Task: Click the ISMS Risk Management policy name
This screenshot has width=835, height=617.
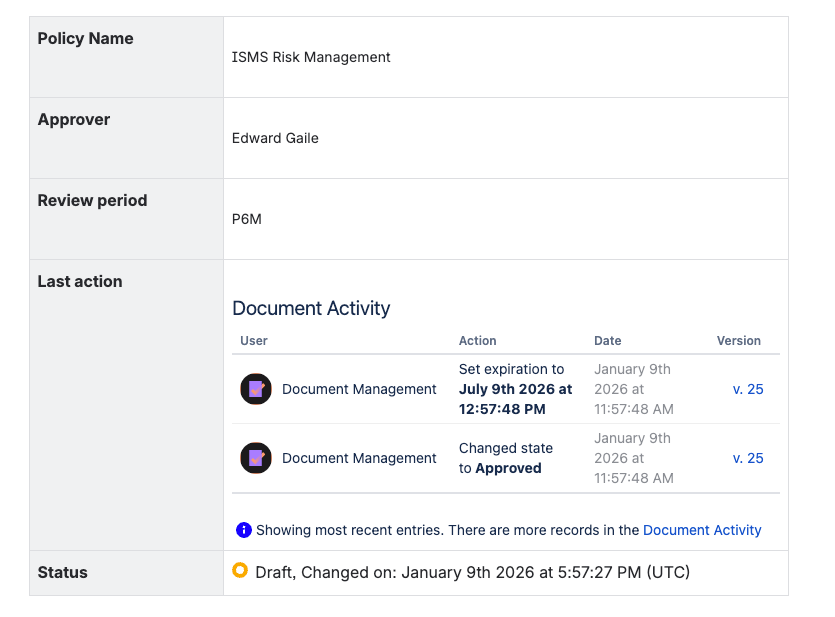Action: 311,57
